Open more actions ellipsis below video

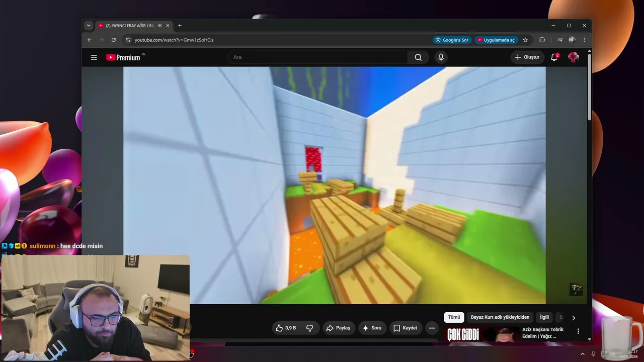[432, 328]
